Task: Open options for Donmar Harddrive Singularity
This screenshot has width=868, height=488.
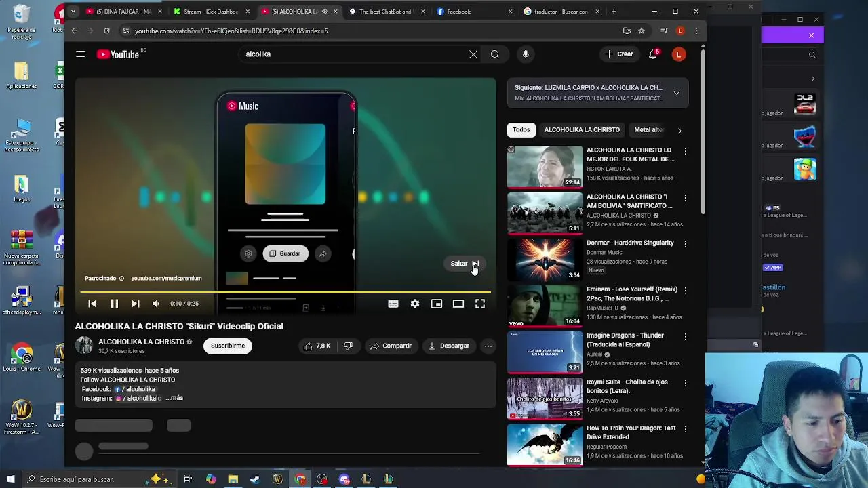Action: tap(685, 244)
